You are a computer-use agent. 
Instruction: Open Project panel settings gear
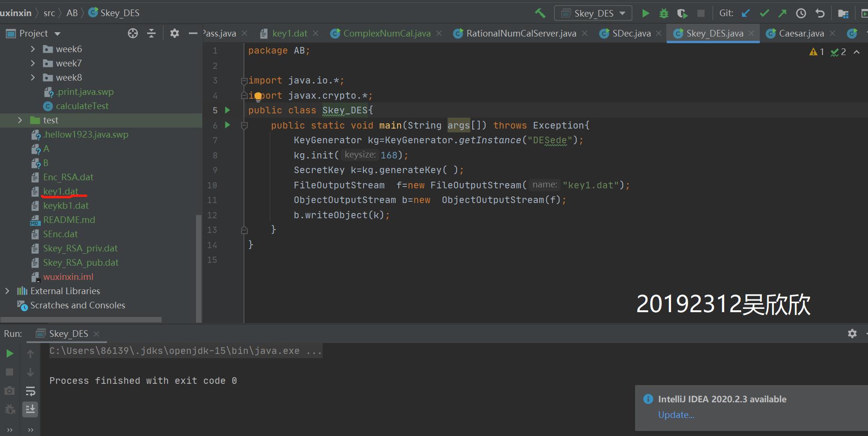click(x=175, y=33)
